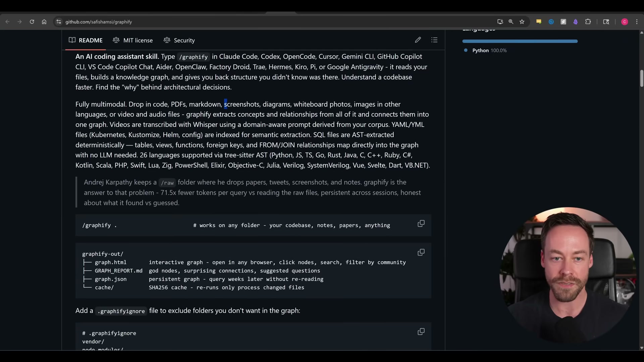Open the purple Obsidian extension
Viewport: 644px width, 362px height.
pyautogui.click(x=576, y=22)
